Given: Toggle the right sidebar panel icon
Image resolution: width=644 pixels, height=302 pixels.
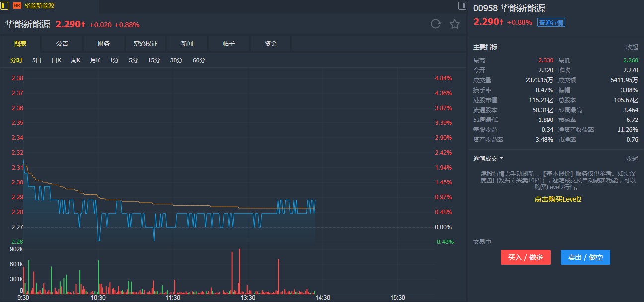Looking at the screenshot, I should [x=462, y=6].
